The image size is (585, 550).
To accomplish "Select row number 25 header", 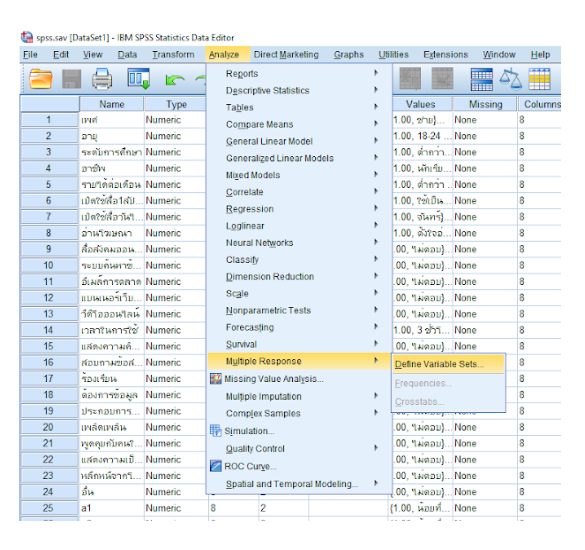I will [x=49, y=508].
